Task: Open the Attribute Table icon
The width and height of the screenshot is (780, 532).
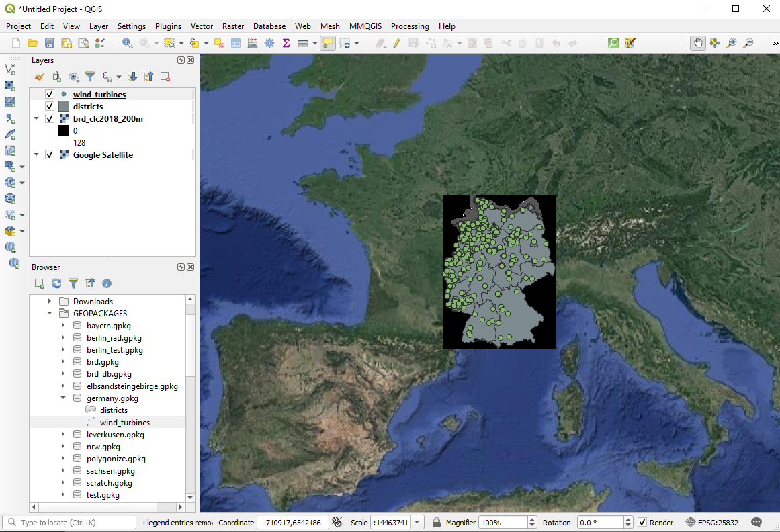Action: (x=236, y=43)
